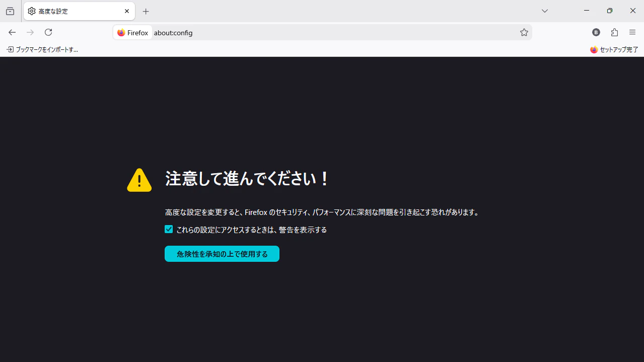
Task: Go back with the back arrow
Action: tap(12, 32)
